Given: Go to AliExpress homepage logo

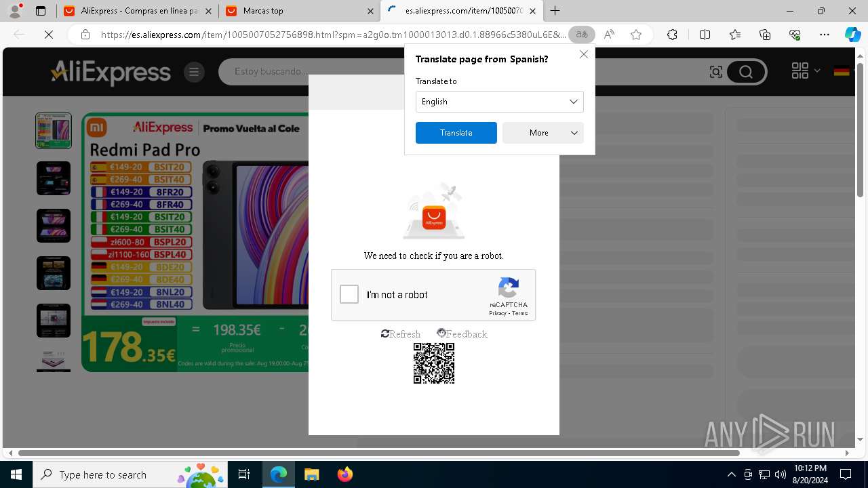Looking at the screenshot, I should (111, 73).
